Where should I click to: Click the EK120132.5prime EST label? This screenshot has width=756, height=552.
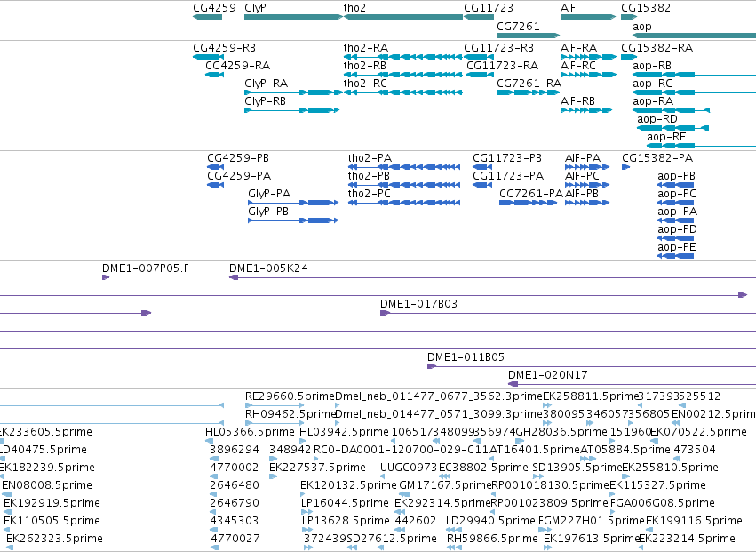tap(348, 486)
